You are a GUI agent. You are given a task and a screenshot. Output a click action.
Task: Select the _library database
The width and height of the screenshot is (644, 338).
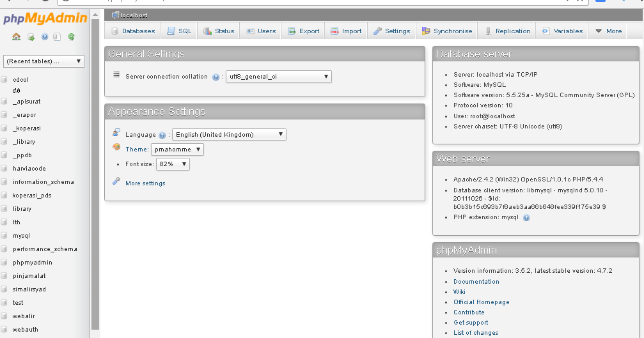point(24,141)
